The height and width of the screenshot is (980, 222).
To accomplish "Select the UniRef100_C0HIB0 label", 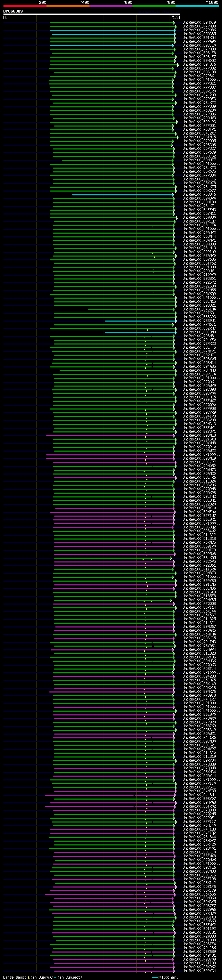I will coord(199,202).
